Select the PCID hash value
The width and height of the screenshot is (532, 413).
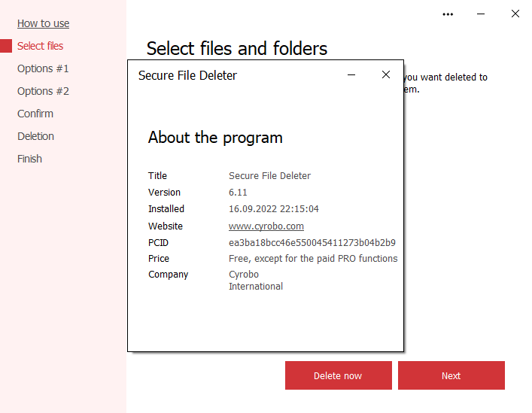(312, 243)
